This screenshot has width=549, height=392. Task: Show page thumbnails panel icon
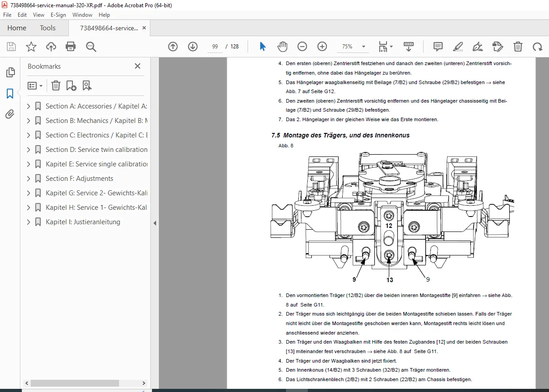10,72
